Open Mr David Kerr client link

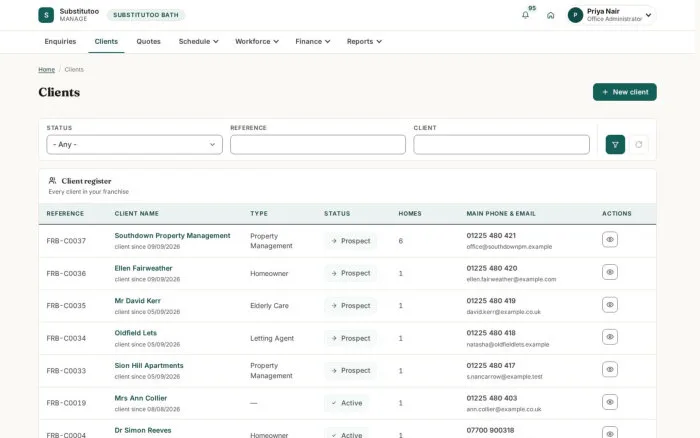pyautogui.click(x=138, y=301)
